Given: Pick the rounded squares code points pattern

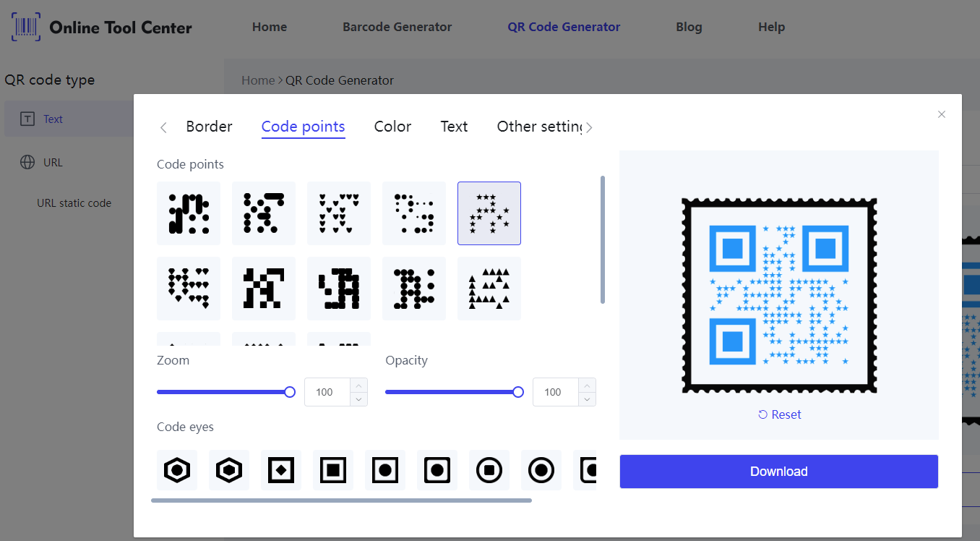Looking at the screenshot, I should coord(339,289).
